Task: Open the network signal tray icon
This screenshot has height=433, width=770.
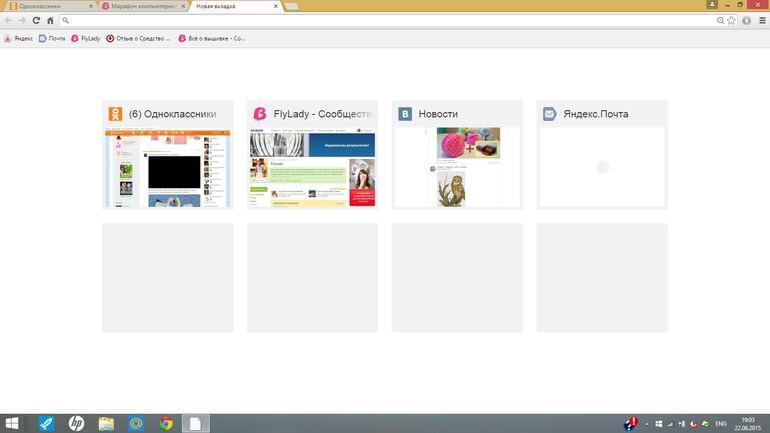Action: coord(670,424)
